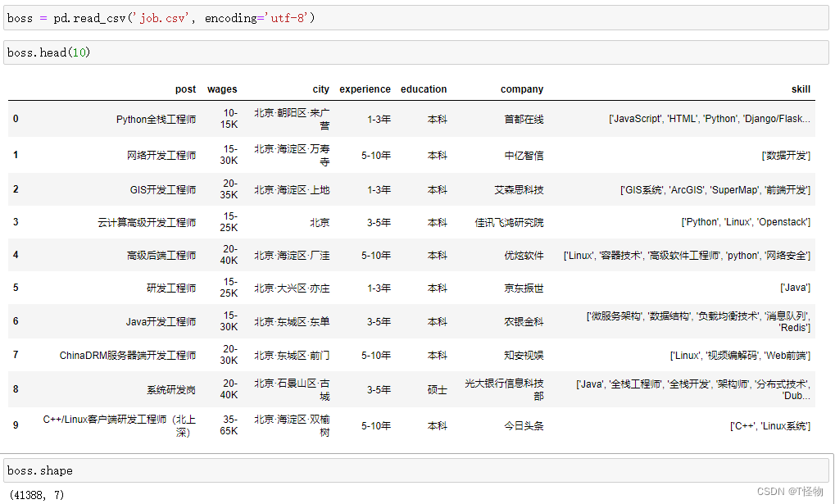The image size is (835, 504).
Task: Select the post cell 'C++/Linux客户端研发工程师'
Action: pyautogui.click(x=120, y=425)
